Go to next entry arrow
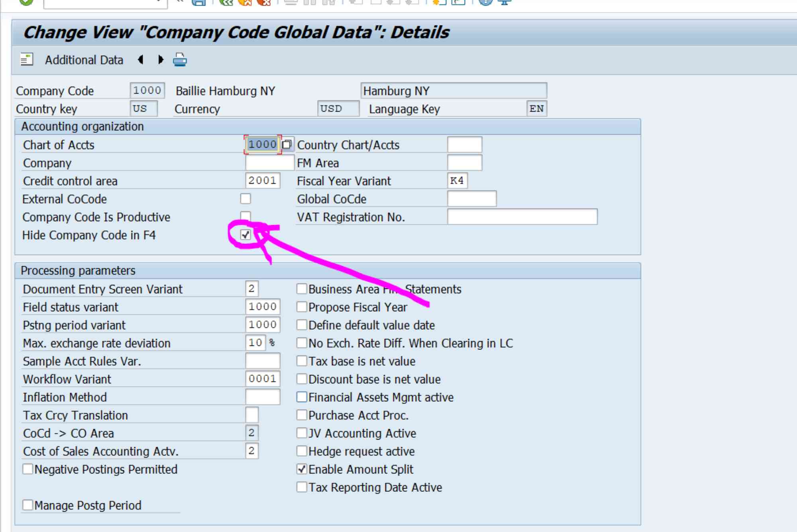Viewport: 797px width, 532px height. [161, 60]
